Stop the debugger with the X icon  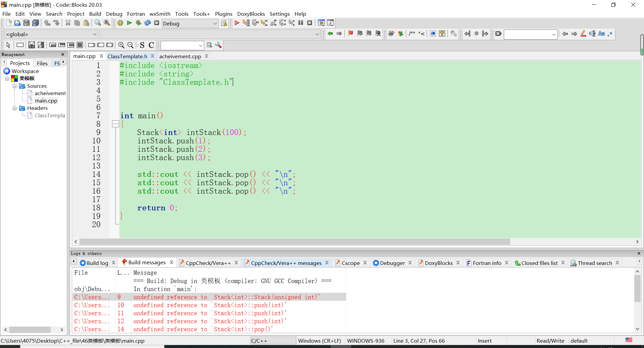310,23
